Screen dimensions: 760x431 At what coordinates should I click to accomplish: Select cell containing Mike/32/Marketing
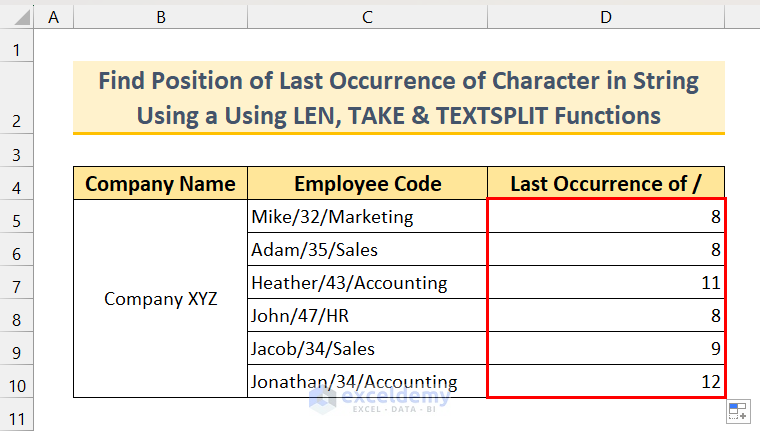tap(368, 217)
